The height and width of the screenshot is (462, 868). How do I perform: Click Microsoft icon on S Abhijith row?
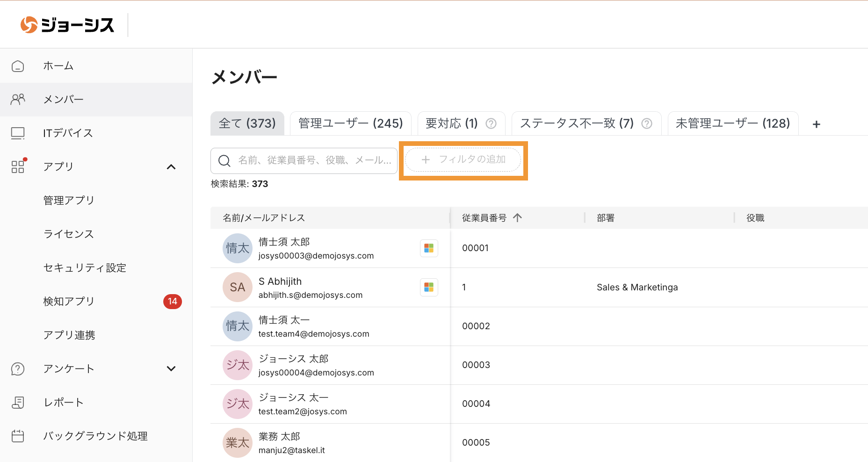[429, 287]
